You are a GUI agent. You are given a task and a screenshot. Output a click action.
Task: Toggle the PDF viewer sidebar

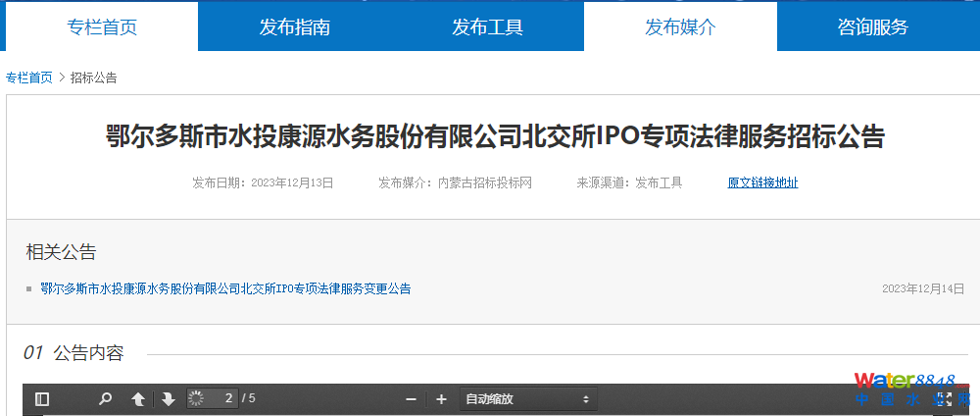[x=41, y=399]
